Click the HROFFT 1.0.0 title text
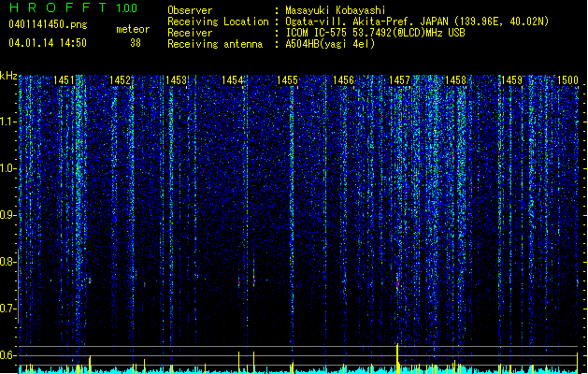 (73, 7)
